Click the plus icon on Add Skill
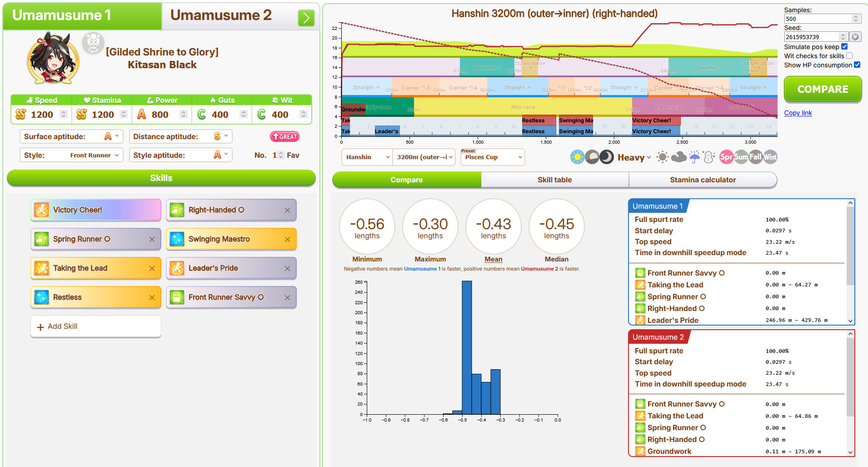The image size is (868, 467). click(40, 327)
